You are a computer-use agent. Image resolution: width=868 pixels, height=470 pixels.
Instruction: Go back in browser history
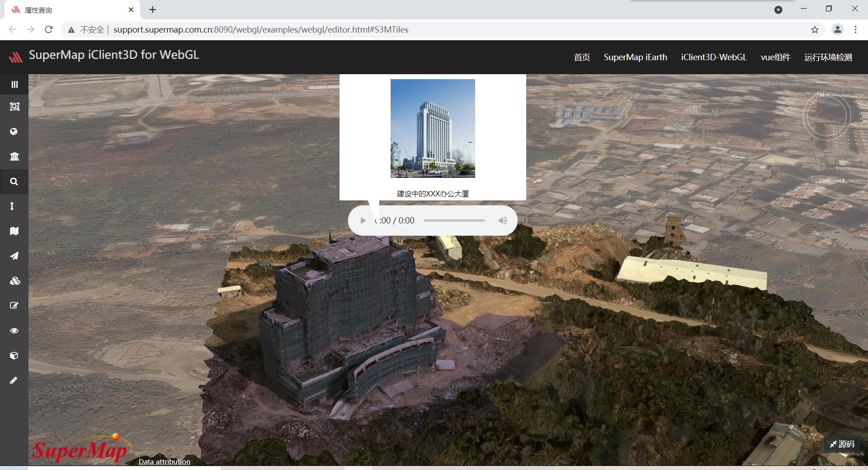click(x=12, y=30)
